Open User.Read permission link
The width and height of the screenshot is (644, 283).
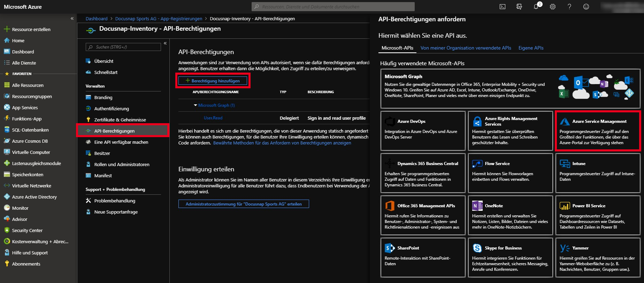point(213,118)
